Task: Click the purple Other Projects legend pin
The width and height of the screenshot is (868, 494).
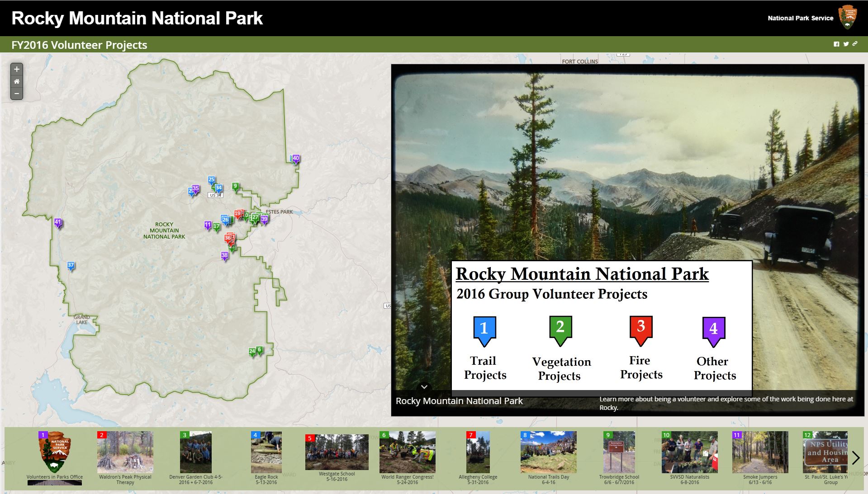Action: tap(714, 332)
